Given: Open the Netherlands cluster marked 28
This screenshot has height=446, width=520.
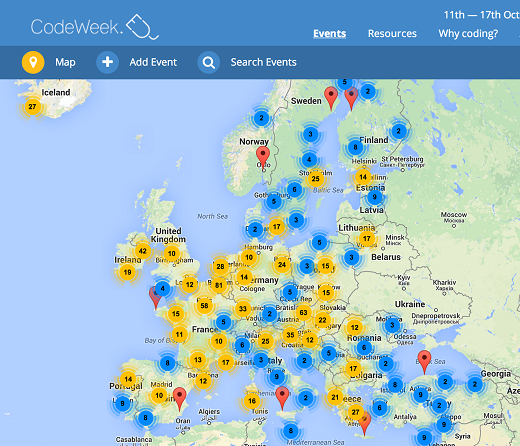Looking at the screenshot, I should tap(220, 266).
